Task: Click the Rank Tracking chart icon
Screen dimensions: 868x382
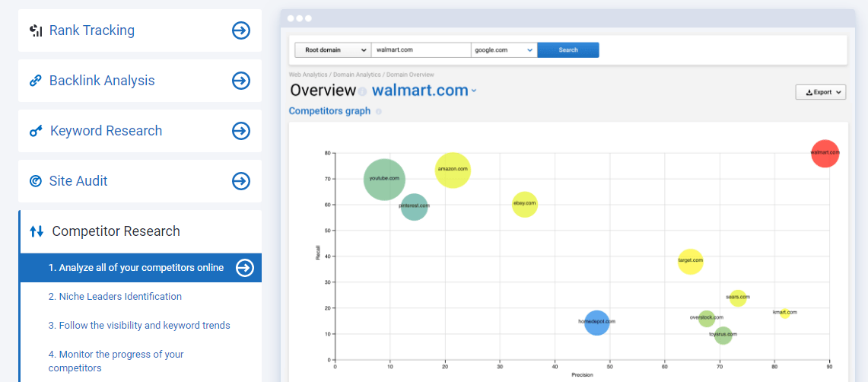Action: [x=36, y=30]
